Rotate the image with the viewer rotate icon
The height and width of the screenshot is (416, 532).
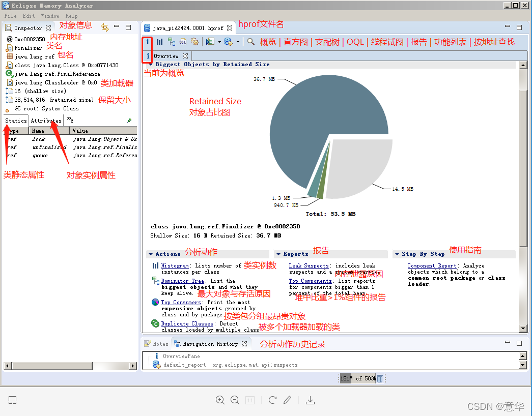point(272,400)
